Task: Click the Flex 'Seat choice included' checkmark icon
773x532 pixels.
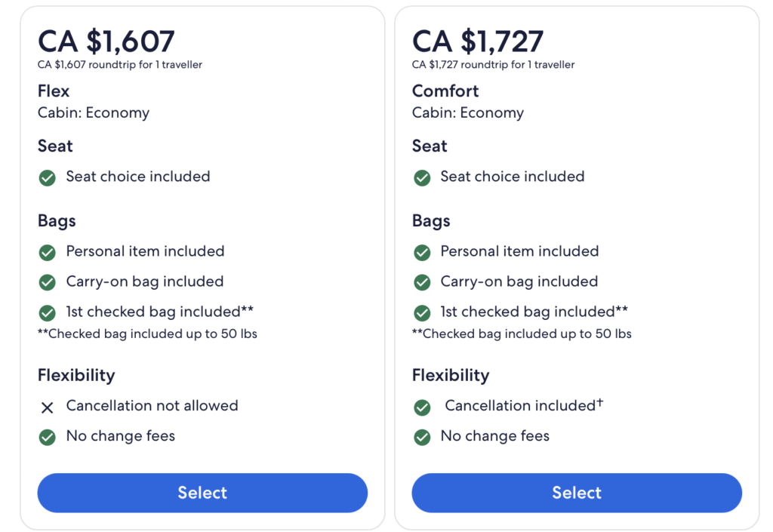Action: pyautogui.click(x=48, y=178)
